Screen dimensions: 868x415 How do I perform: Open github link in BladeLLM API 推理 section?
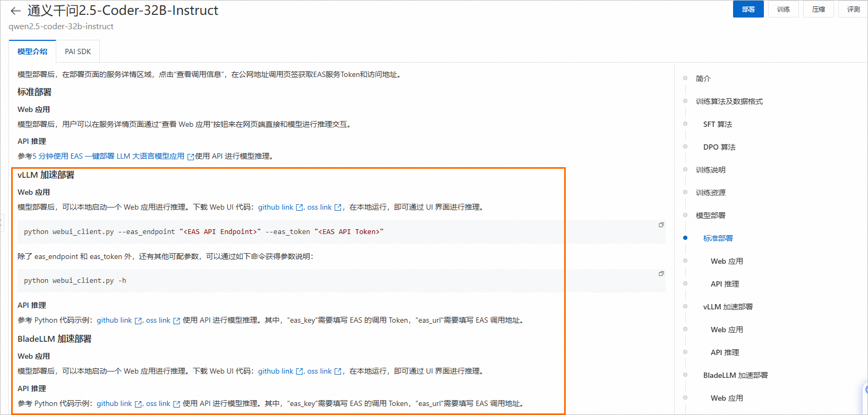[119, 403]
